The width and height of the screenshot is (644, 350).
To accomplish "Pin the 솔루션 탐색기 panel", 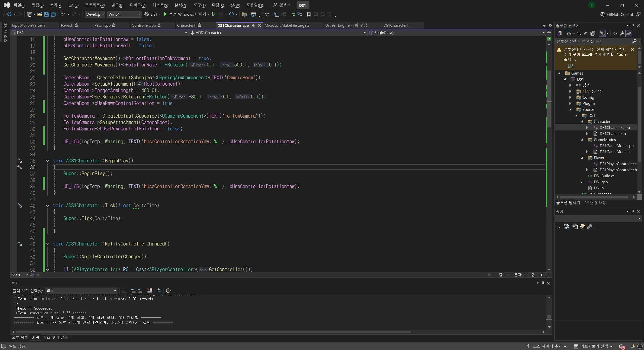I will click(633, 25).
